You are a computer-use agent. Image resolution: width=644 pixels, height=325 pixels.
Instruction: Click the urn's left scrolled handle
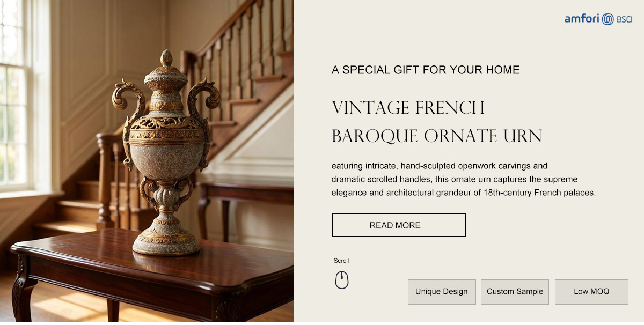pos(128,118)
